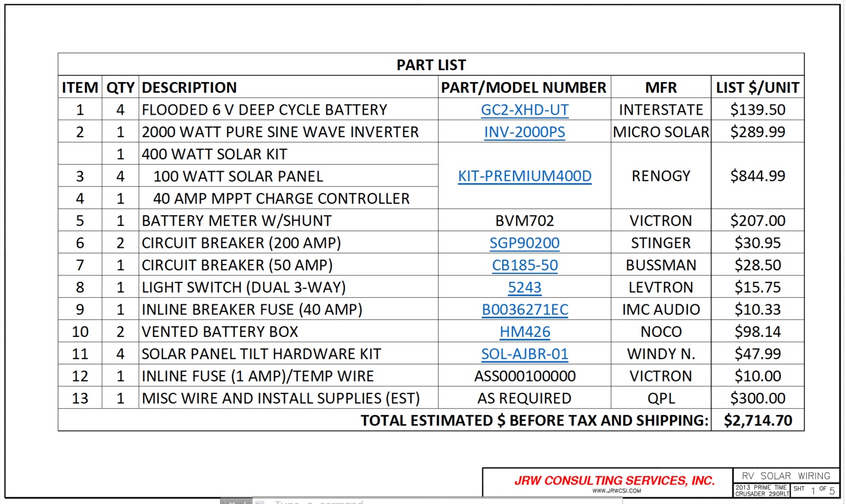Screen dimensions: 846x504
Task: Select the total cost $2,714.70 cell
Action: (x=757, y=420)
